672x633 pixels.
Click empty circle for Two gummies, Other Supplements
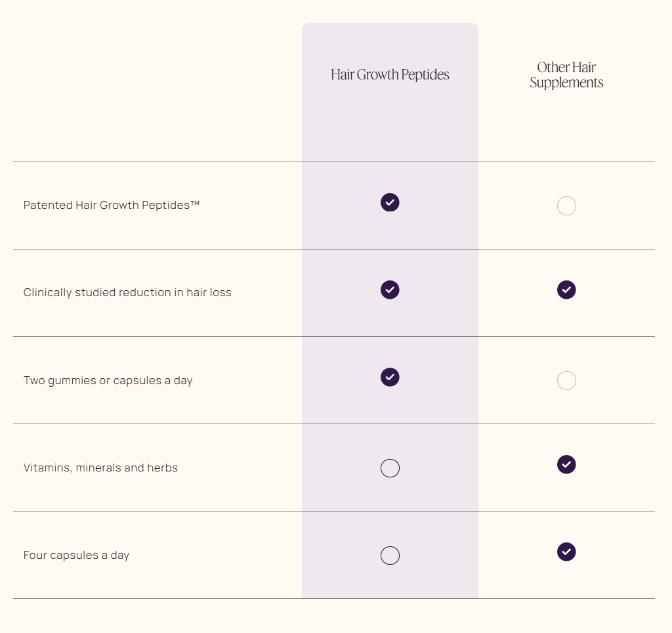[x=566, y=381]
